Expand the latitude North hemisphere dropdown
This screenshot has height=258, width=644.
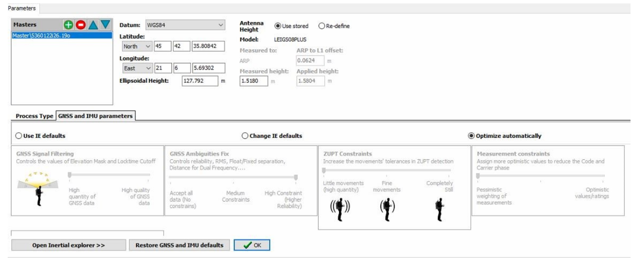[137, 46]
